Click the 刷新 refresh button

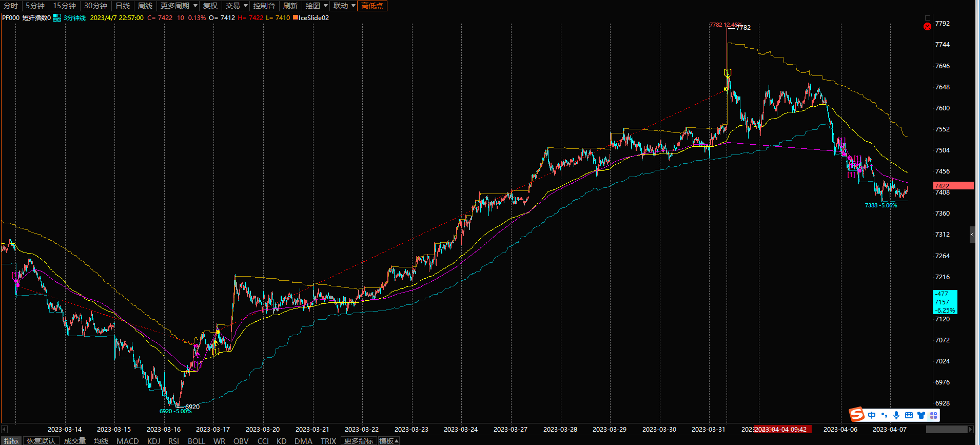coord(290,6)
